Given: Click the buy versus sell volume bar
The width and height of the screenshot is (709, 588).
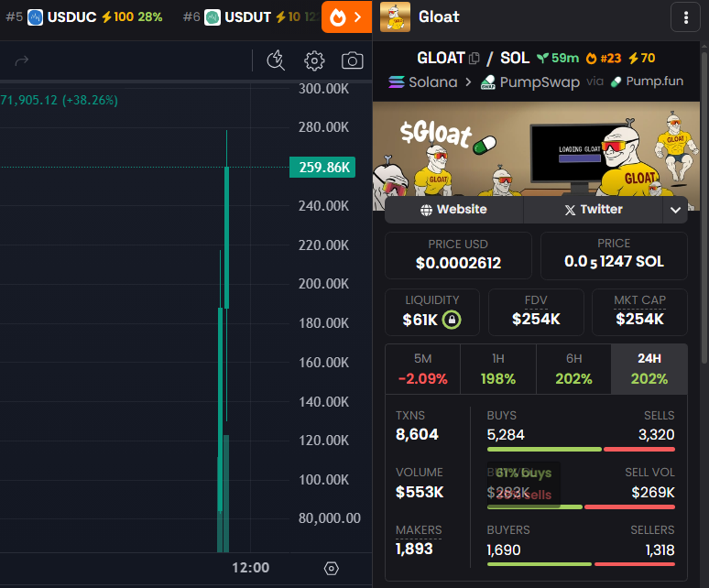Looking at the screenshot, I should pos(581,507).
